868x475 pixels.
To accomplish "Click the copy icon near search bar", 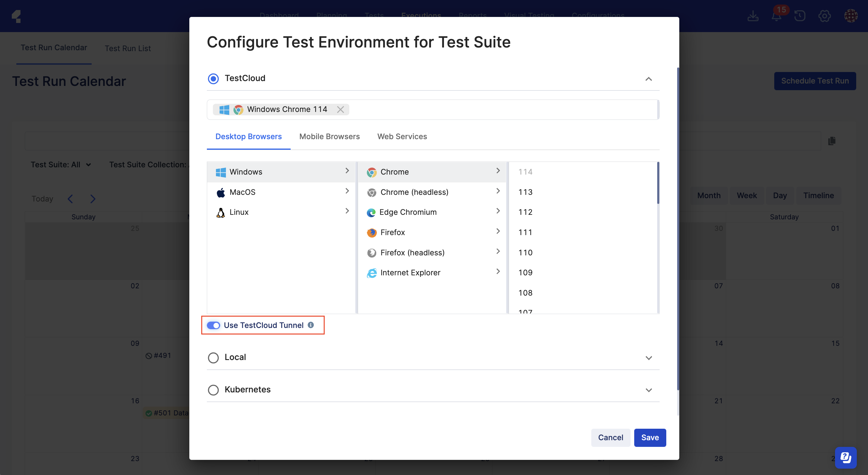I will coord(832,141).
